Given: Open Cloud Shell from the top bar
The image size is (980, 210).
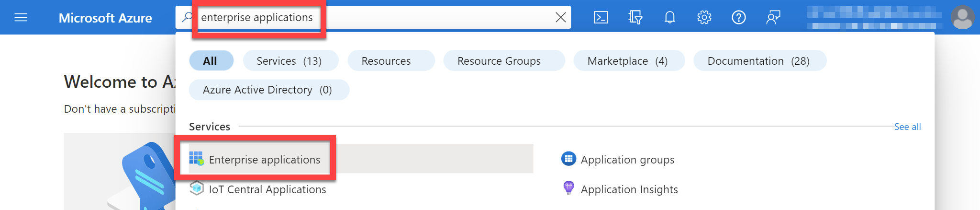Looking at the screenshot, I should [601, 18].
